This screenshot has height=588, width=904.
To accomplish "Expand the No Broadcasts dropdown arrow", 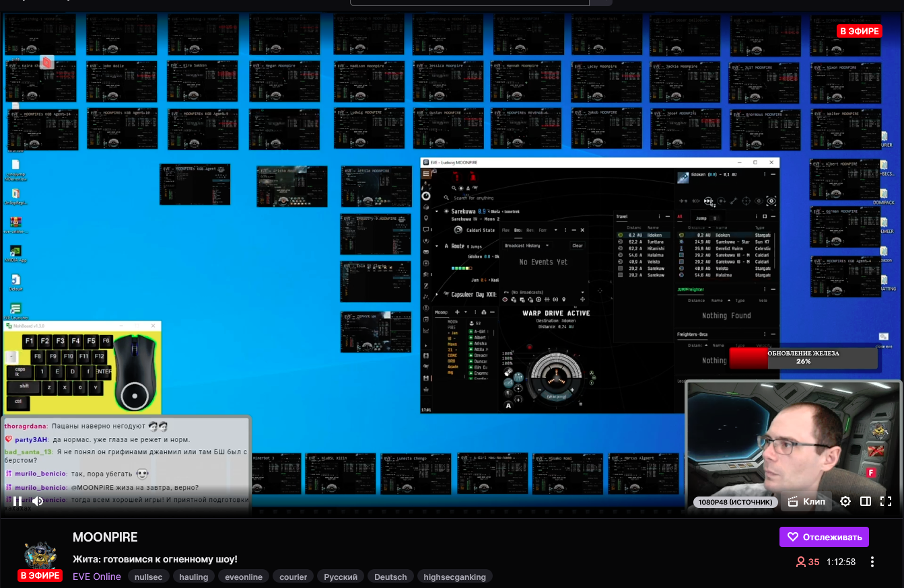I will (582, 292).
